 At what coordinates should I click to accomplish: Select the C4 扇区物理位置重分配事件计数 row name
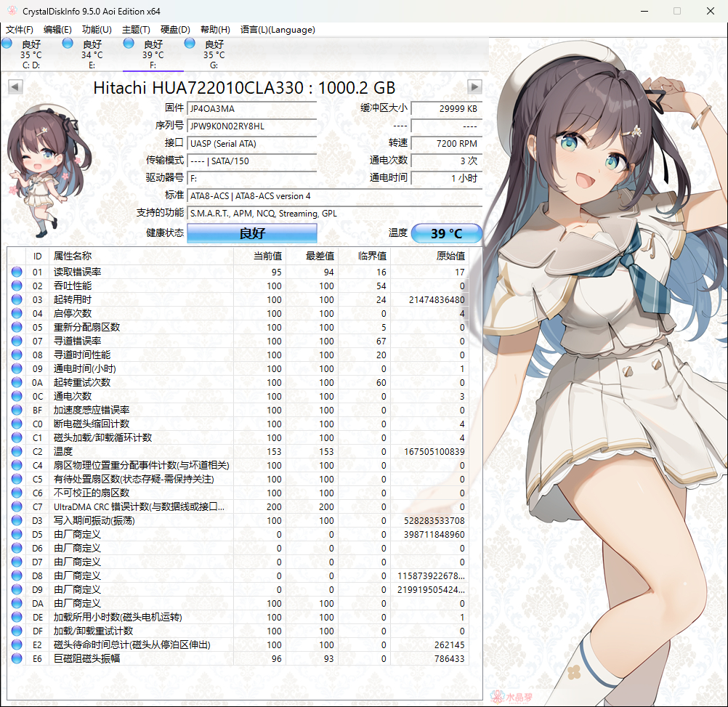[x=141, y=465]
